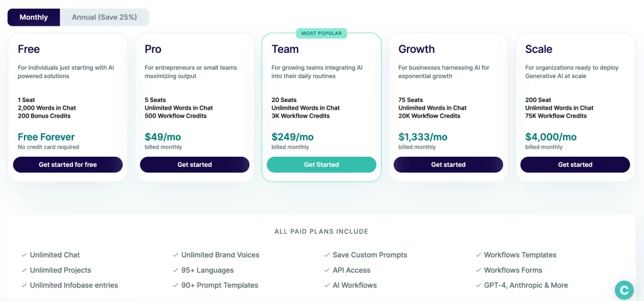Get started for free on Free plan
The image size is (644, 301).
tap(68, 164)
